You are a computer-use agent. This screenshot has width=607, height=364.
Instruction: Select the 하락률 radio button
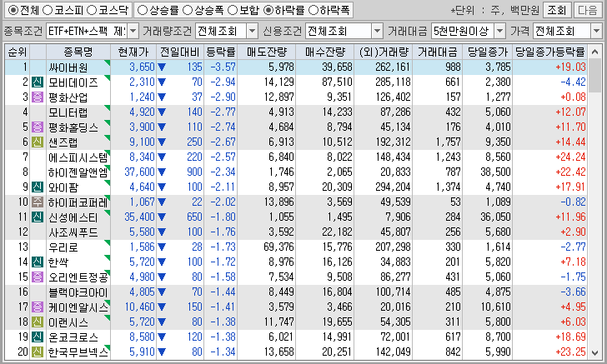268,11
